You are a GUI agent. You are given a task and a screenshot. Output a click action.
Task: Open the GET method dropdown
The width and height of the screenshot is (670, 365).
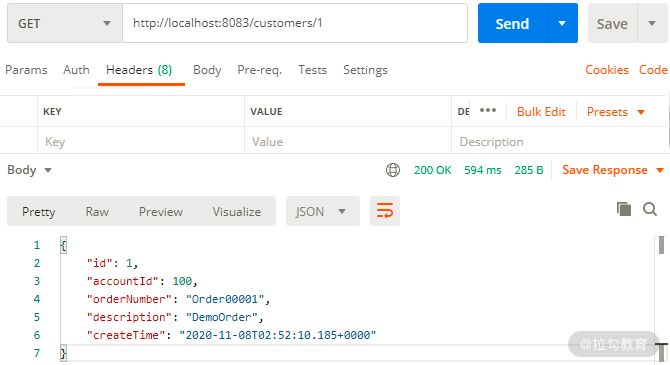[65, 24]
